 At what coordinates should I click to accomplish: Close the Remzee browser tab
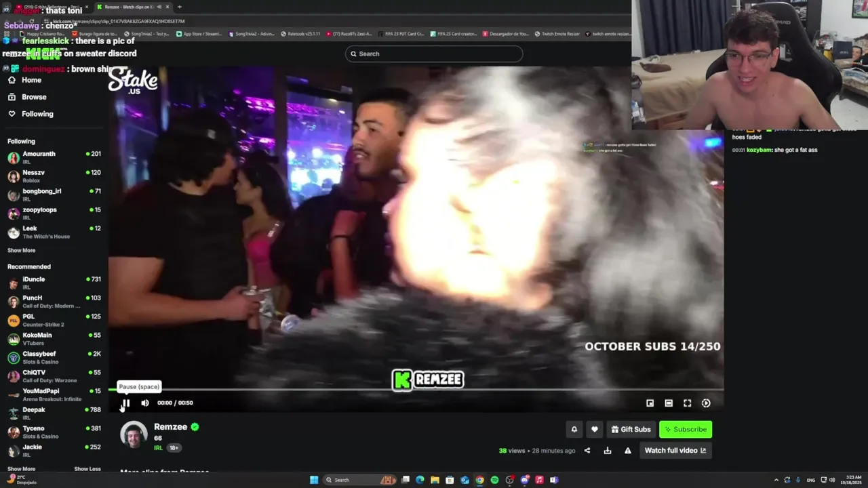point(167,7)
